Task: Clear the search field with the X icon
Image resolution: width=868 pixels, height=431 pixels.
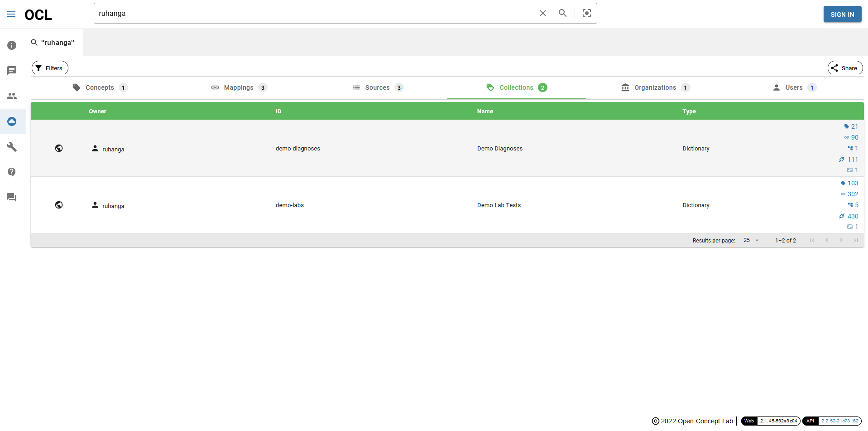Action: tap(542, 13)
